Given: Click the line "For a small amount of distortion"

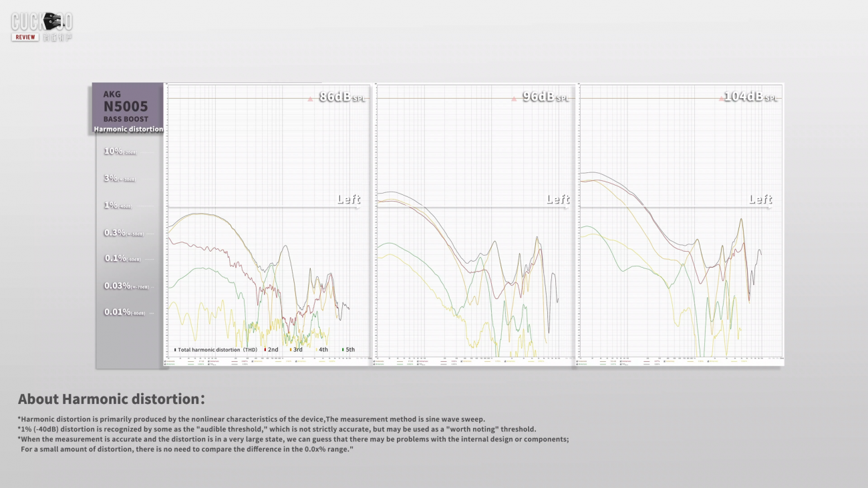Looking at the screenshot, I should coord(186,449).
